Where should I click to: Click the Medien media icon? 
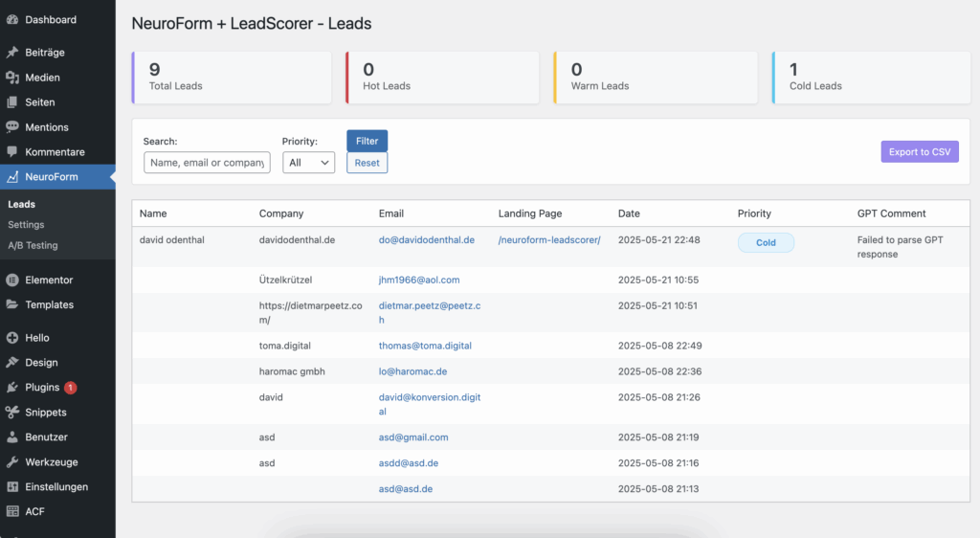pos(11,78)
